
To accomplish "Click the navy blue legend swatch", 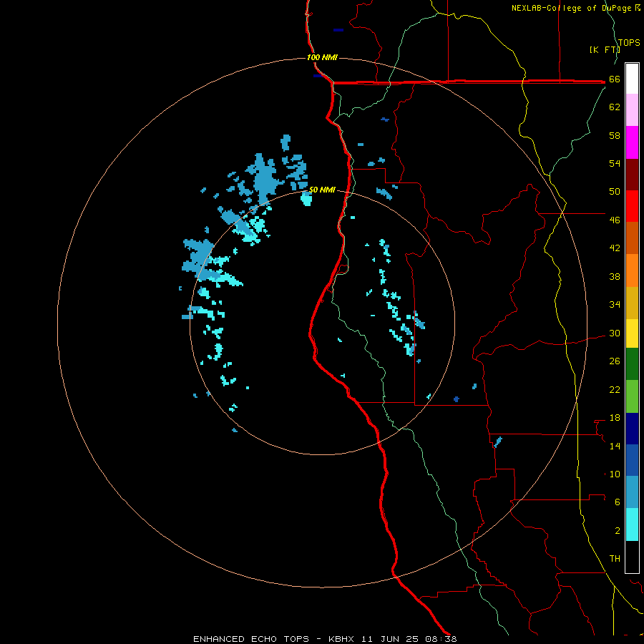I will point(632,429).
